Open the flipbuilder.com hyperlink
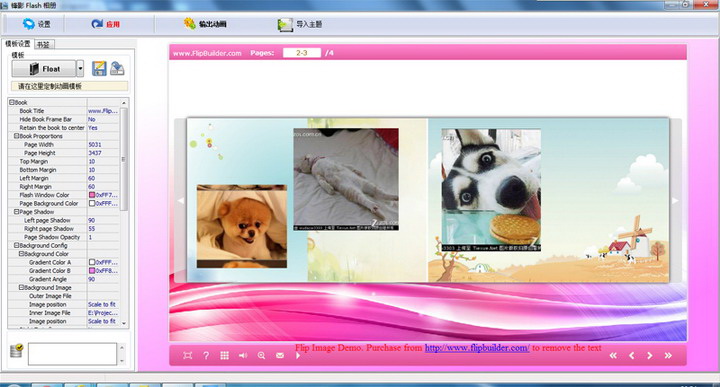The width and height of the screenshot is (720, 387). coord(477,348)
